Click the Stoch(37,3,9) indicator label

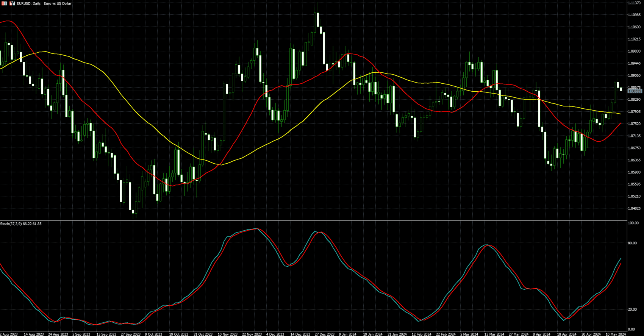click(x=21, y=224)
